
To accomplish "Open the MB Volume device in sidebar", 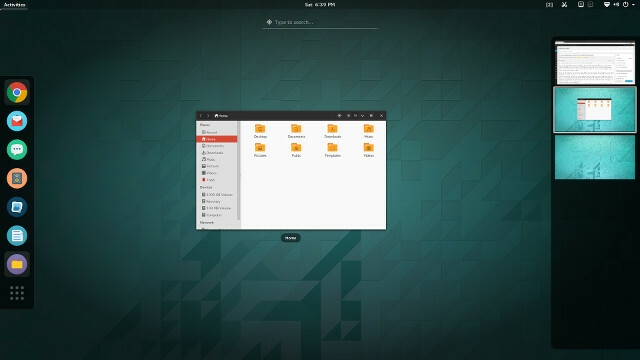I will 216,208.
